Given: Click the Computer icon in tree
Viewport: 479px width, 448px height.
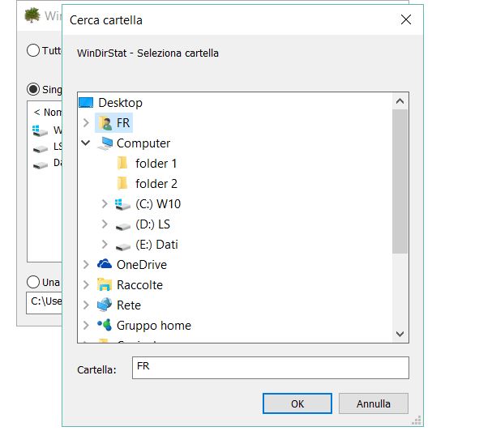Looking at the screenshot, I should 105,143.
